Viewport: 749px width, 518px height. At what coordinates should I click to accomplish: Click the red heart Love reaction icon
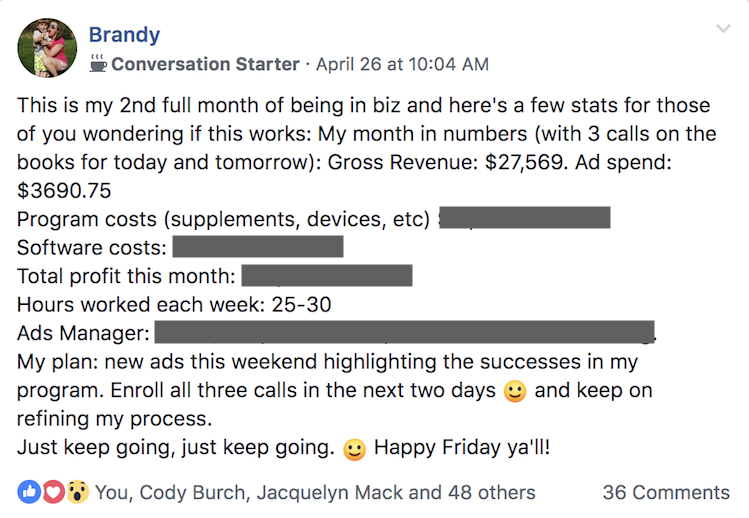pyautogui.click(x=53, y=492)
